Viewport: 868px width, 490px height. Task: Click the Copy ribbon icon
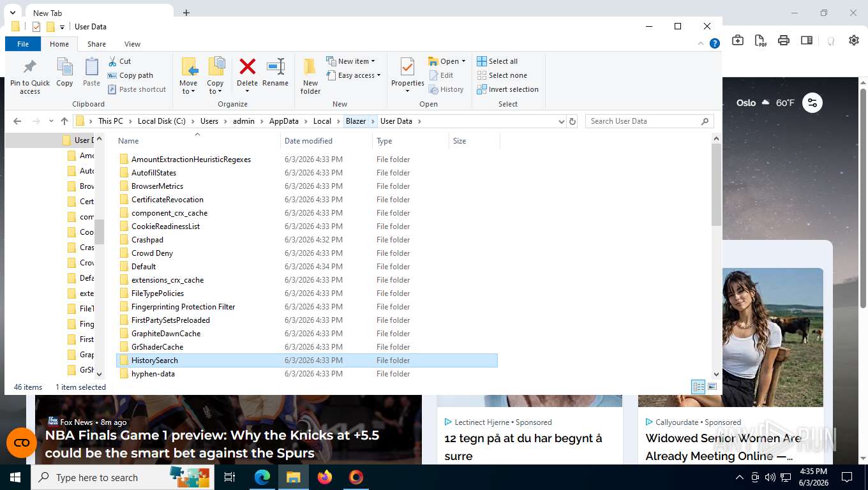point(64,73)
